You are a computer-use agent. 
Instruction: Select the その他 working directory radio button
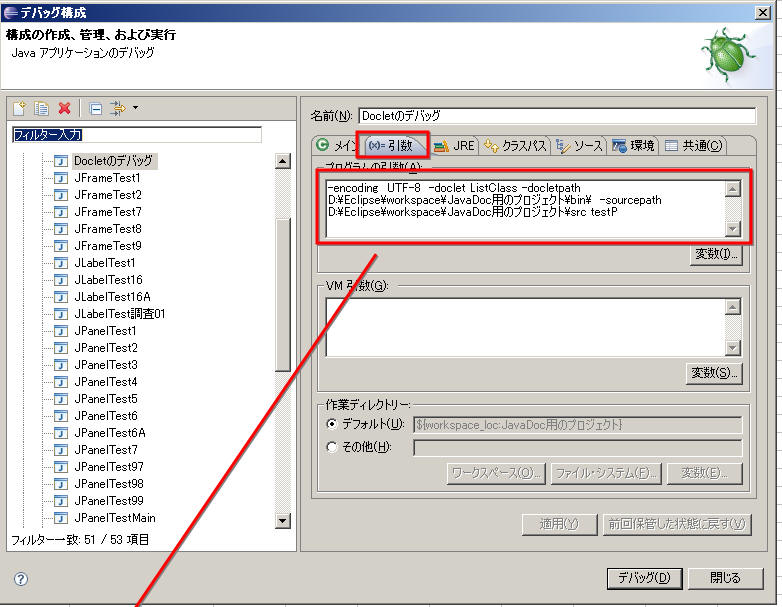coord(332,447)
